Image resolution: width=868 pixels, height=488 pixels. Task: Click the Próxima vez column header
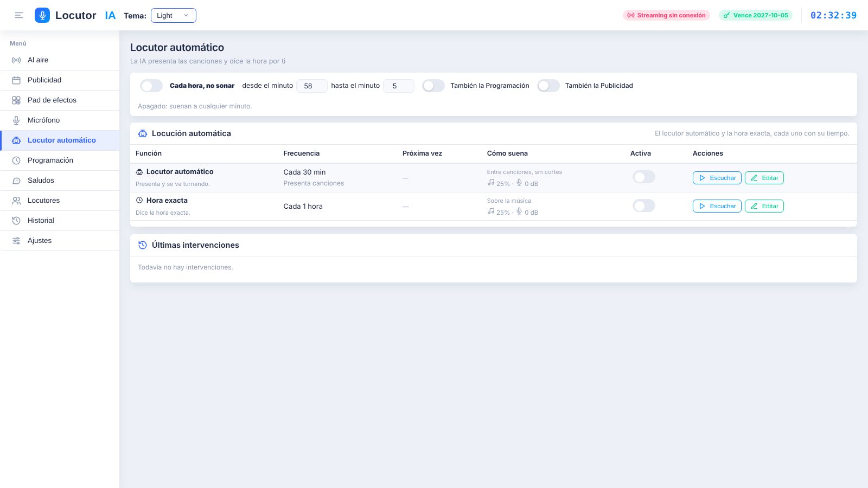point(422,153)
